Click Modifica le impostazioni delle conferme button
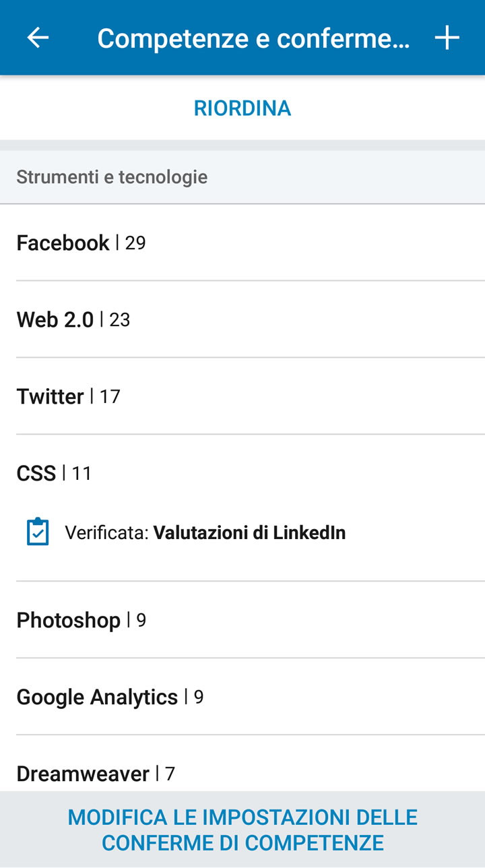The height and width of the screenshot is (868, 485). coord(243,830)
